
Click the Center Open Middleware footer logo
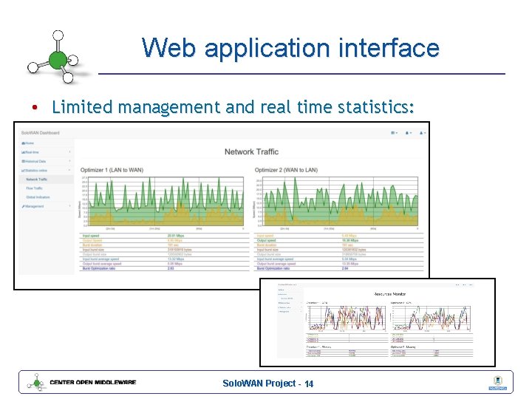[x=35, y=383]
